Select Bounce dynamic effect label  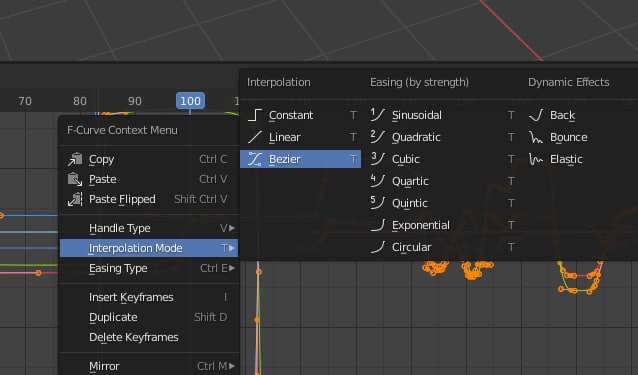tap(568, 137)
